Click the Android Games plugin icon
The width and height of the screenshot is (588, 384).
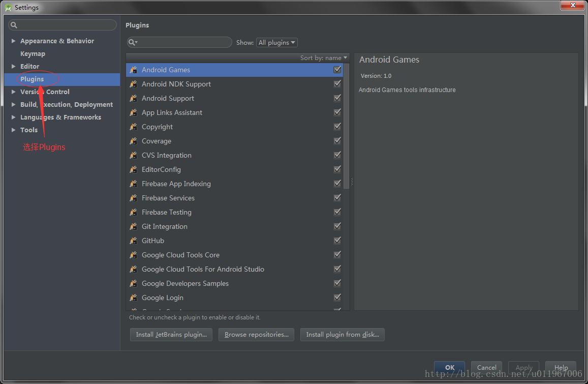pyautogui.click(x=133, y=70)
